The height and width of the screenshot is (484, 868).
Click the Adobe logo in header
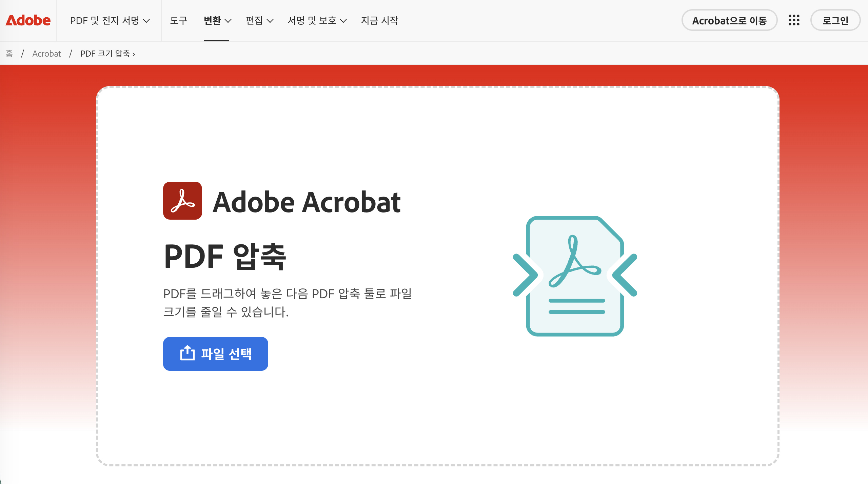tap(28, 20)
